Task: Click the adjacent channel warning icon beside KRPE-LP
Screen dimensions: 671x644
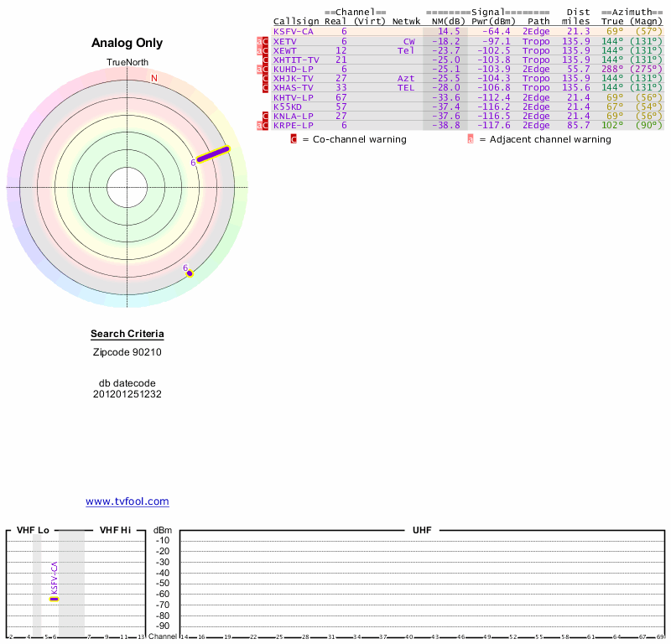Action: 259,125
